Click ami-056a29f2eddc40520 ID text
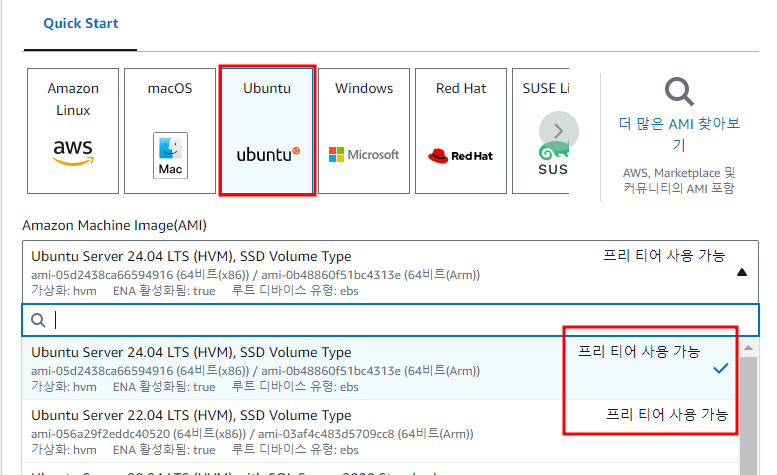 click(x=101, y=434)
